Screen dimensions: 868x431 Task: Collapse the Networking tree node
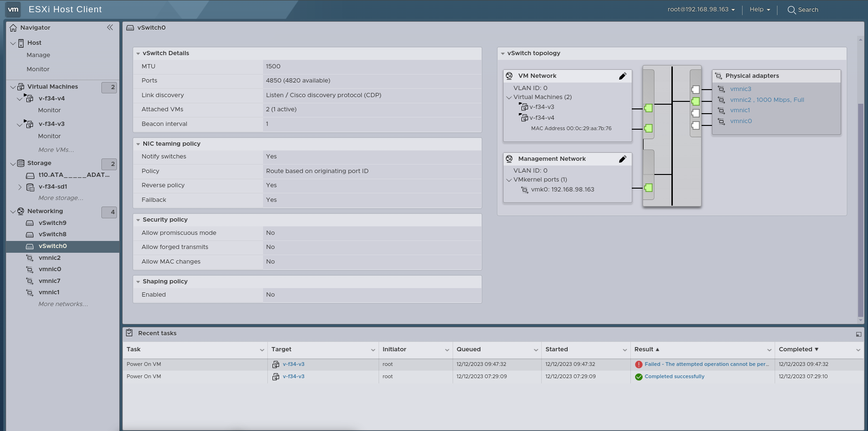[x=13, y=212]
